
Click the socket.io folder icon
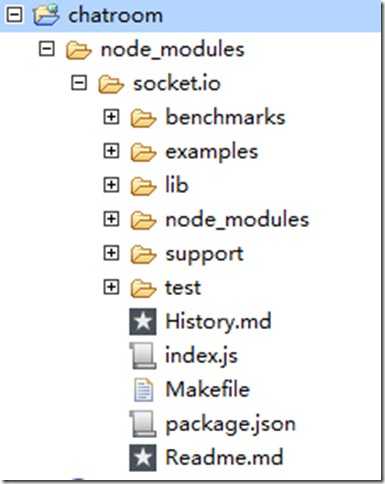tap(111, 84)
